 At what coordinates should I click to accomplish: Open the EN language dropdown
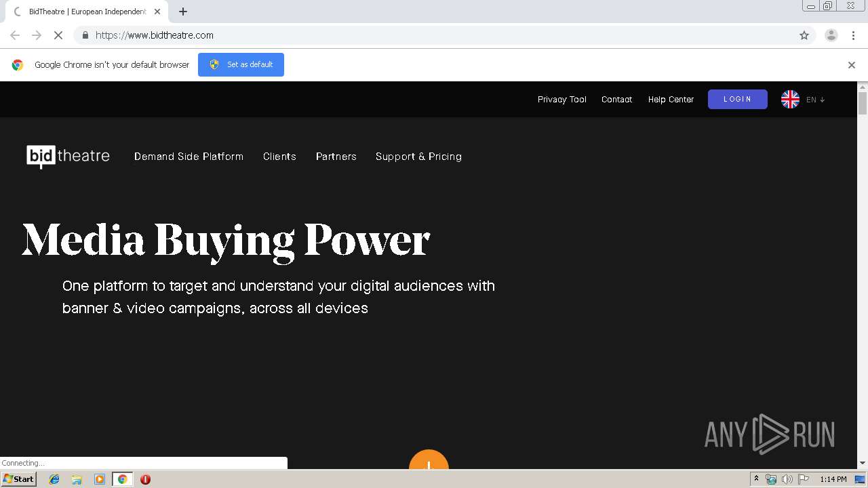coord(816,100)
